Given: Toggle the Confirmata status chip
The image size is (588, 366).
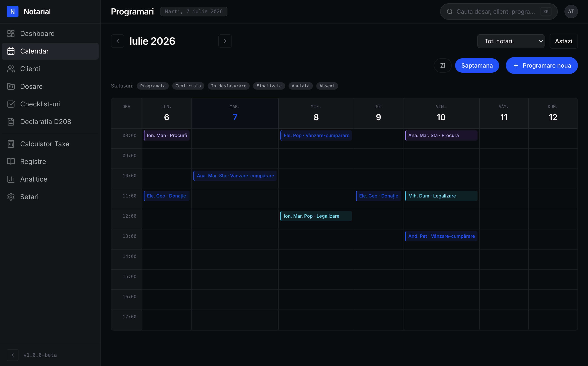Looking at the screenshot, I should point(188,86).
